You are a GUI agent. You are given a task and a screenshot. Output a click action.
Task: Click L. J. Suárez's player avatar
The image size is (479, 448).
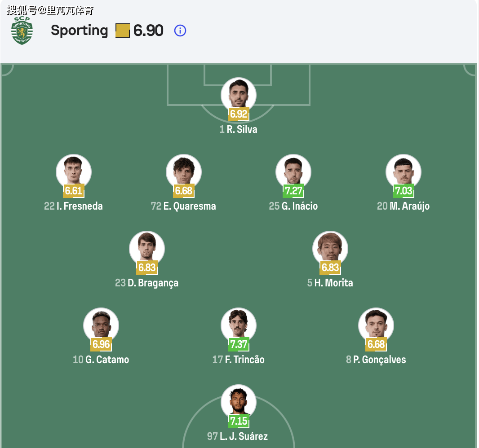point(238,402)
